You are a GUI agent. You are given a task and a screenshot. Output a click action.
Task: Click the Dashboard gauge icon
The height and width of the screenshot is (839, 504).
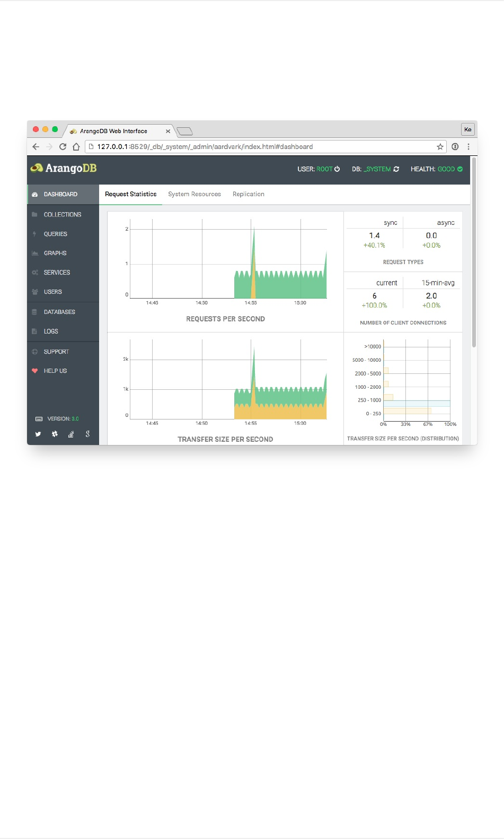(x=35, y=195)
